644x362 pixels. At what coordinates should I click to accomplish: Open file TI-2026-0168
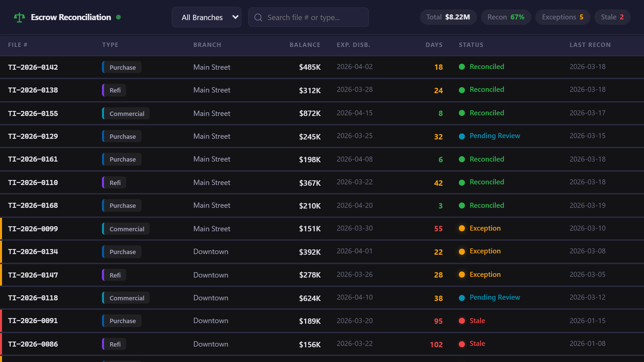pos(33,205)
